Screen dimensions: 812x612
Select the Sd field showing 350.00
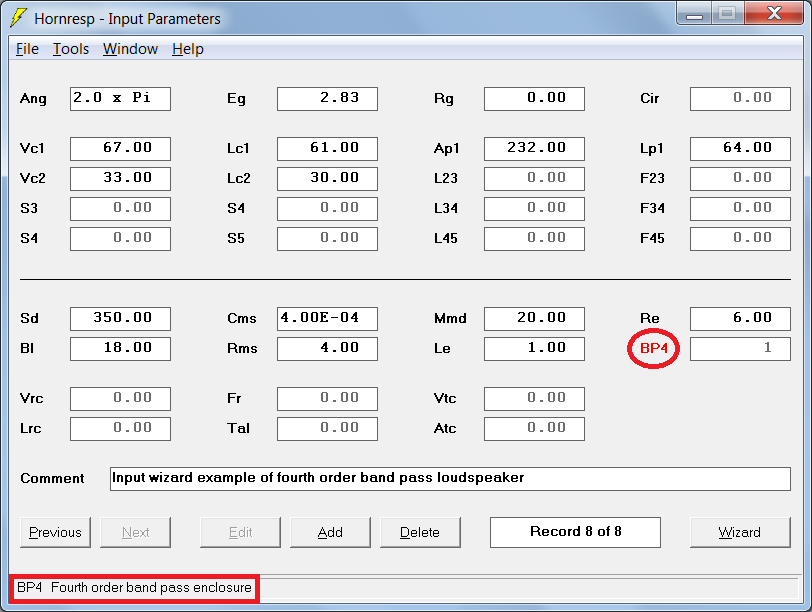tap(120, 319)
